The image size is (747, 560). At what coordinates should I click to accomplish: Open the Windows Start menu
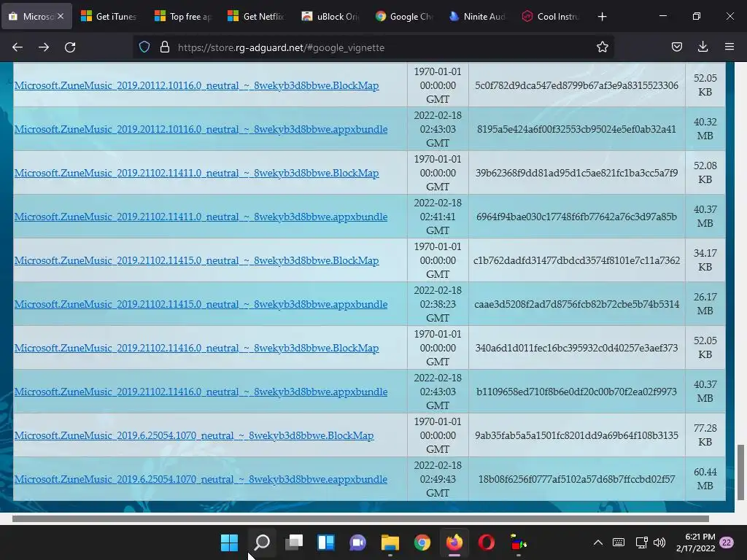pos(229,542)
